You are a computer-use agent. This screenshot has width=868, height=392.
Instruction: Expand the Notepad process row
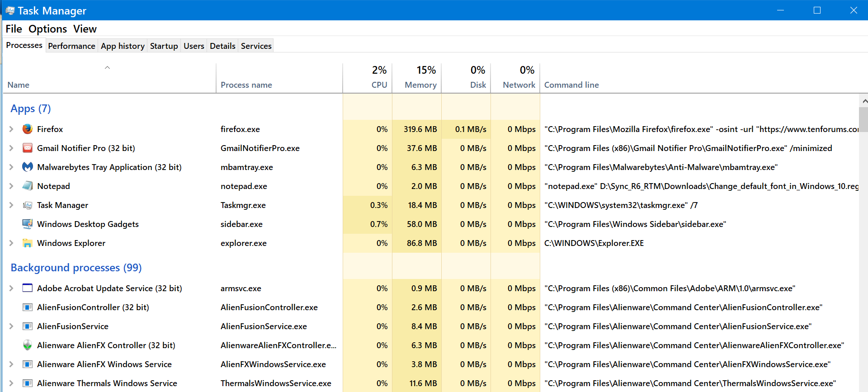(x=11, y=186)
